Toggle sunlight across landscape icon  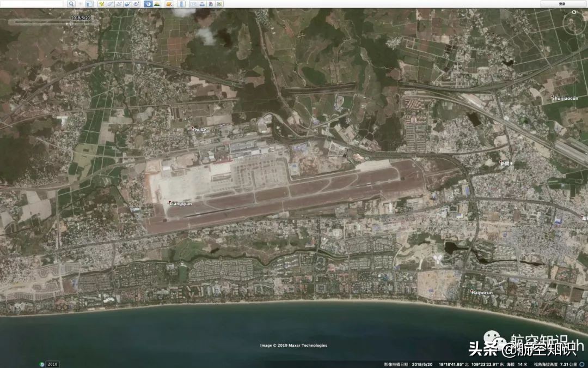[x=157, y=4]
